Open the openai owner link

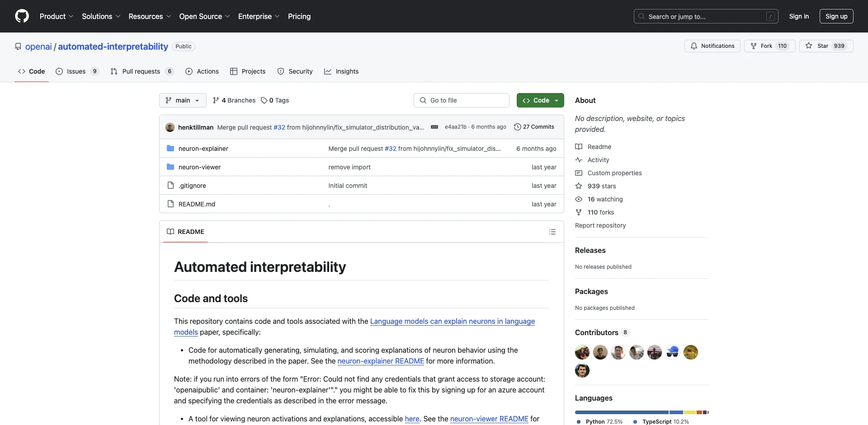(38, 47)
